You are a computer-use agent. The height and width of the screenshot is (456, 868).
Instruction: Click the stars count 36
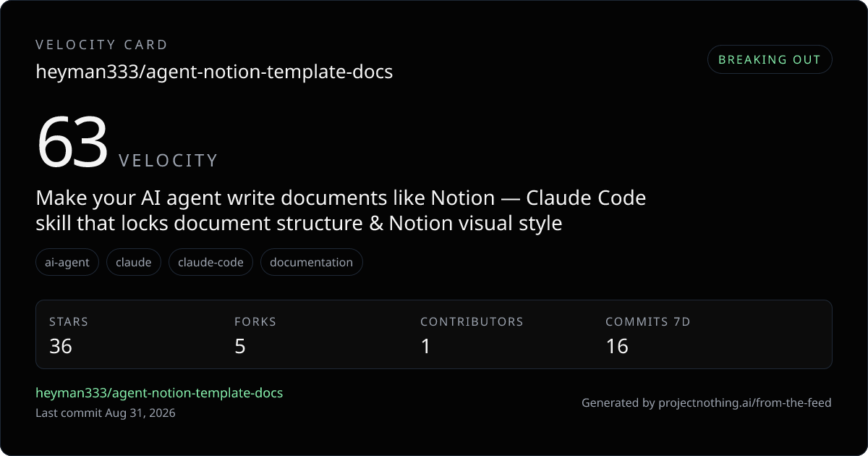(61, 346)
